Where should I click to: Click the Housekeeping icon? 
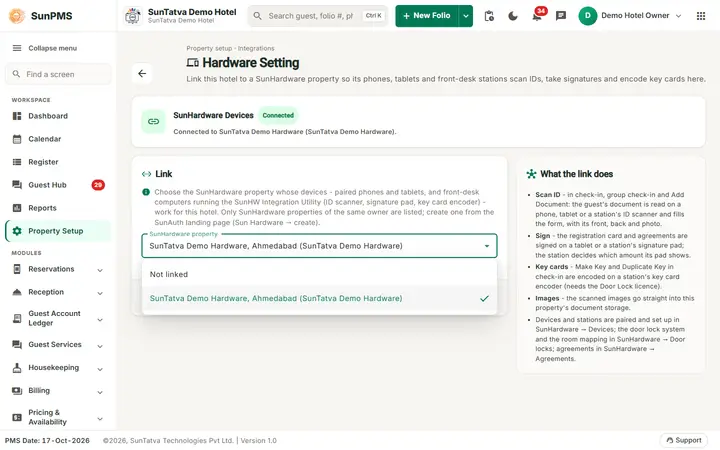[x=17, y=367]
